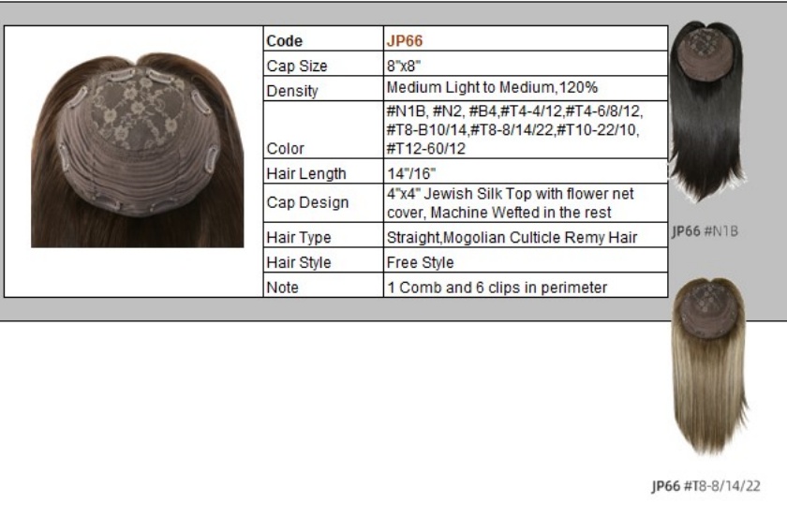Click the "Code" header cell
This screenshot has width=787, height=532.
click(285, 41)
